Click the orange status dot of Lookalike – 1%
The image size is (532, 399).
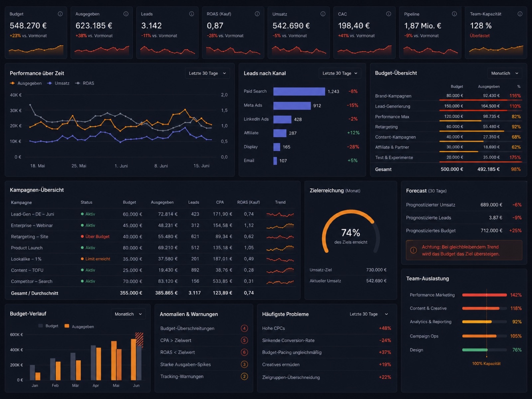tap(82, 259)
